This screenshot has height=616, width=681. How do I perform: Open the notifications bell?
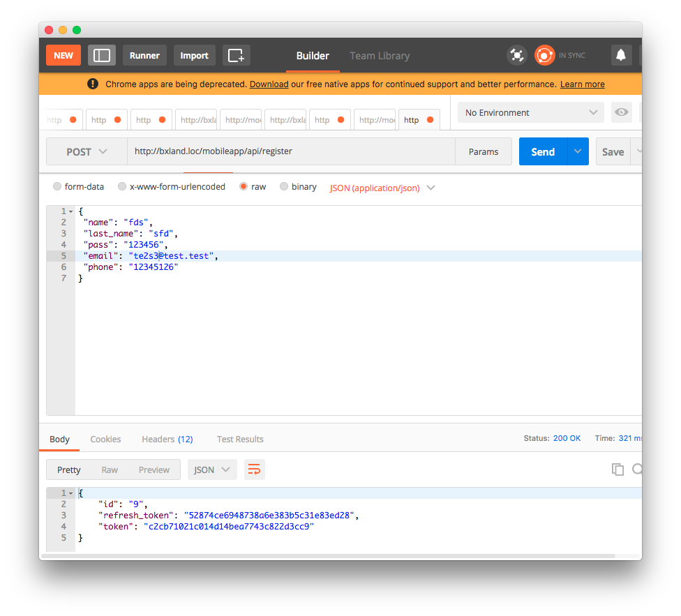coord(620,55)
